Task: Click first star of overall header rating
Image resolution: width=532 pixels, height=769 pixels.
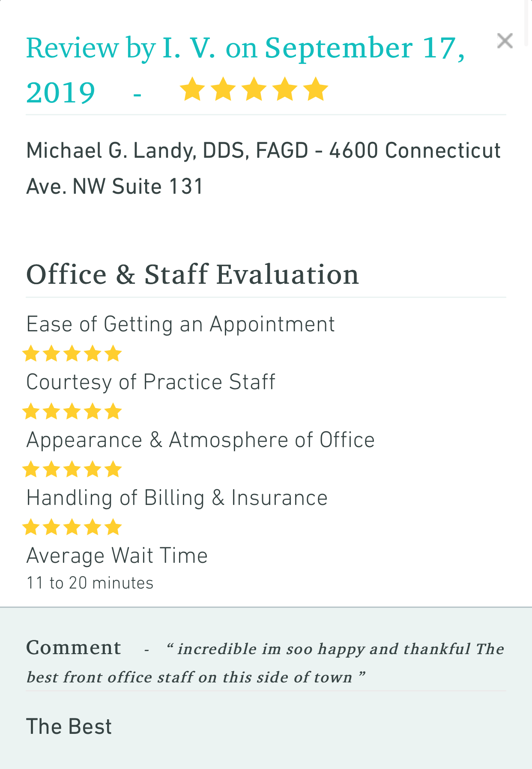Action: pyautogui.click(x=192, y=89)
